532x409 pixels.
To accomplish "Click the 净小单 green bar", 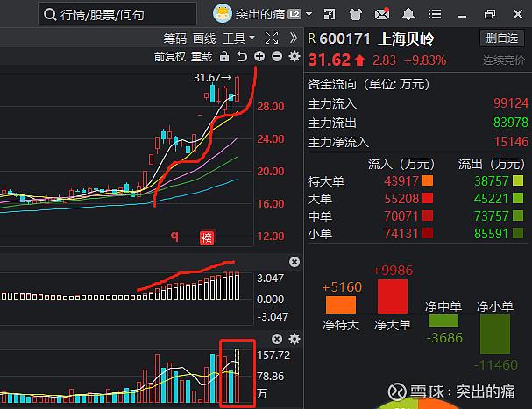I will pos(495,334).
